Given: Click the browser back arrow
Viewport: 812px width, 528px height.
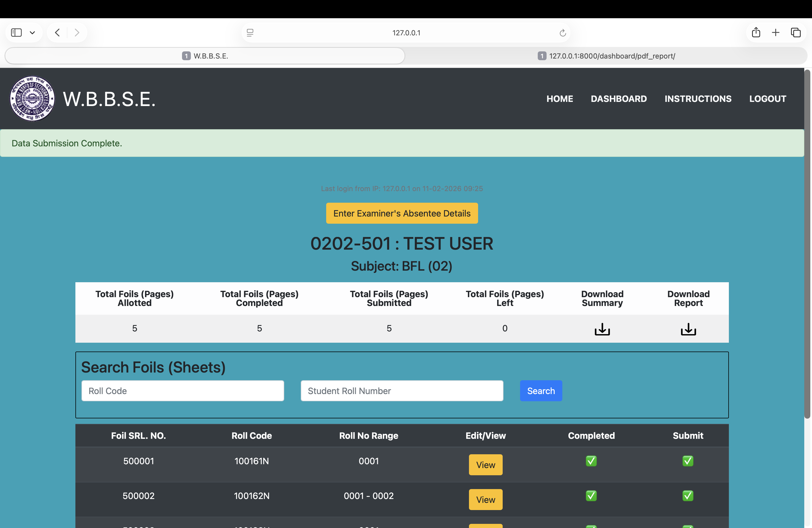Looking at the screenshot, I should 57,33.
